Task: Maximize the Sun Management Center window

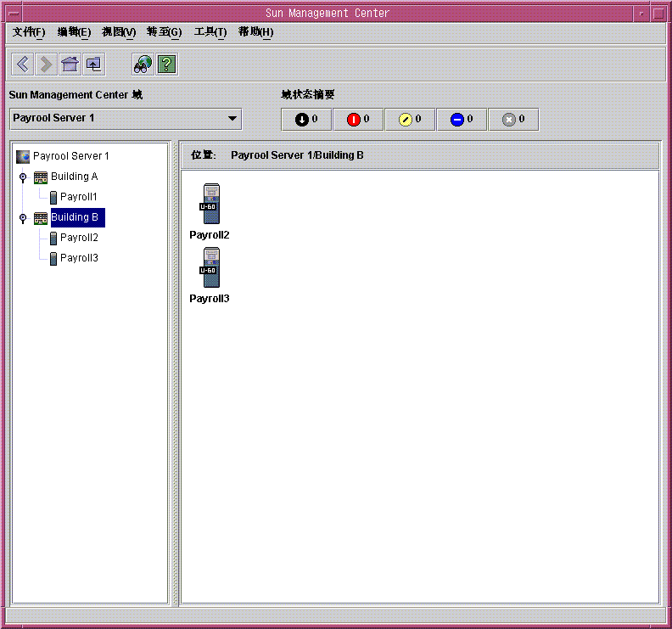Action: point(658,14)
